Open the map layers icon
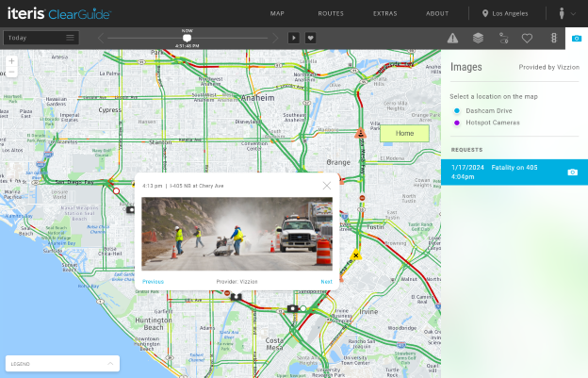The width and height of the screenshot is (588, 378). click(478, 38)
